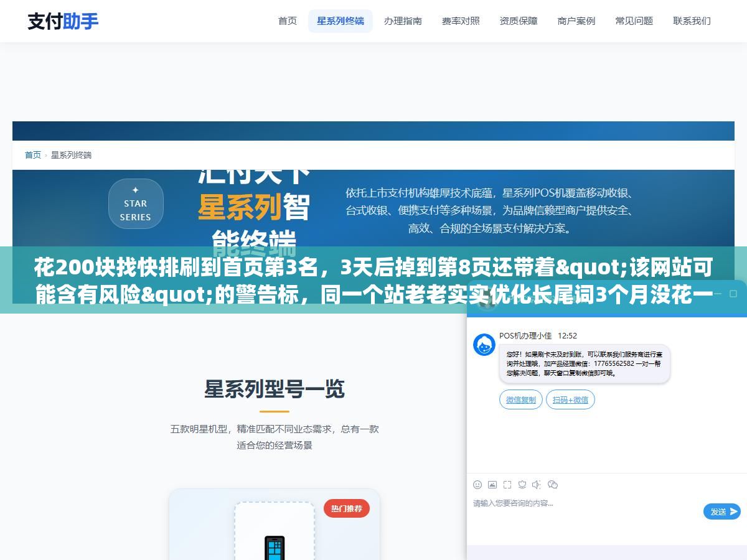Go to 资质保障 in the navigation
Viewport: 747px width, 560px height.
[x=519, y=21]
